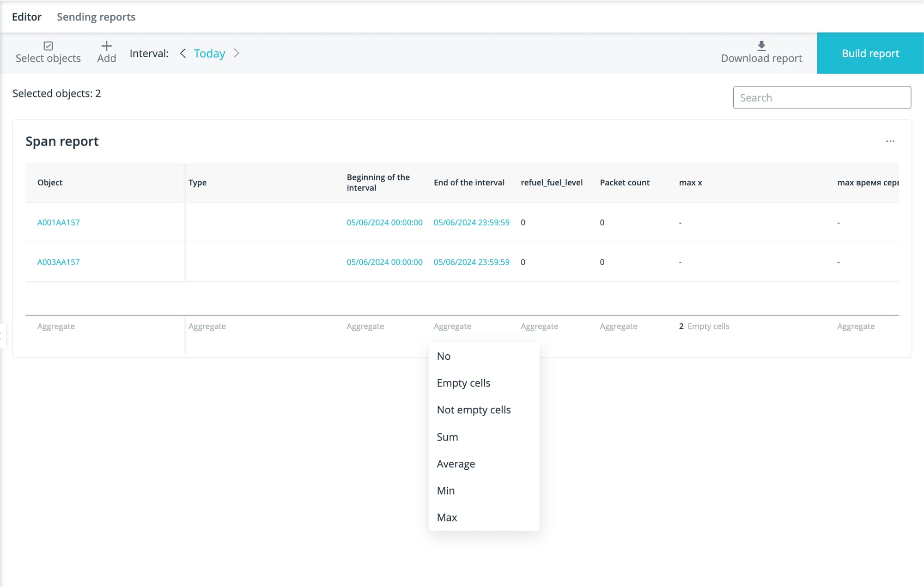Click the Download report arrow icon
This screenshot has height=587, width=924.
point(761,45)
